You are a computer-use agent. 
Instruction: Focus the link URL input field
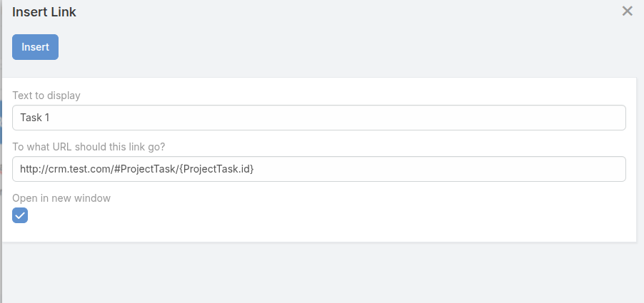point(319,169)
